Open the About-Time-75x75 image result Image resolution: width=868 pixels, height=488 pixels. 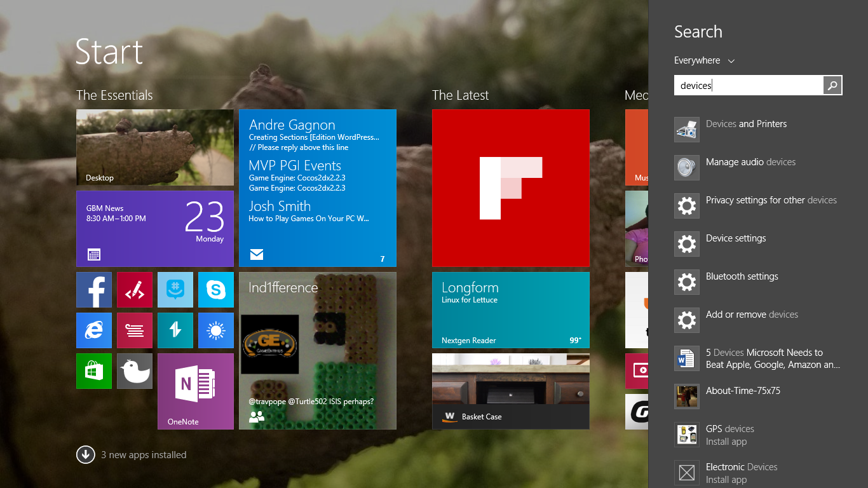758,396
